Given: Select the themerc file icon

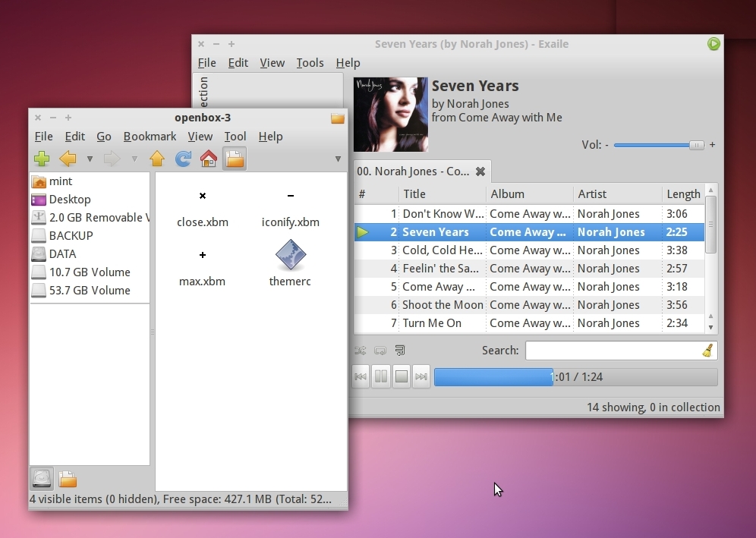Looking at the screenshot, I should [290, 256].
